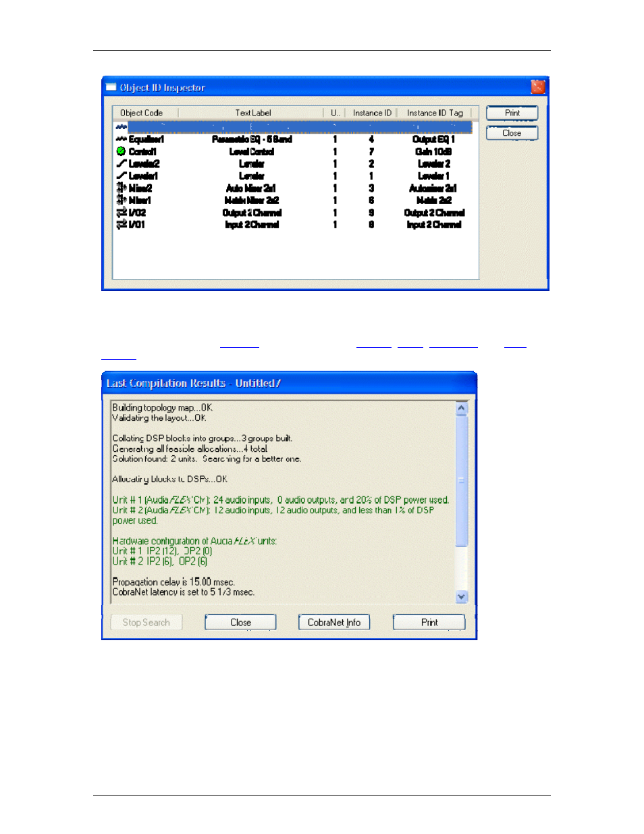
Task: Select the Equalizer1 object code
Action: 146,139
